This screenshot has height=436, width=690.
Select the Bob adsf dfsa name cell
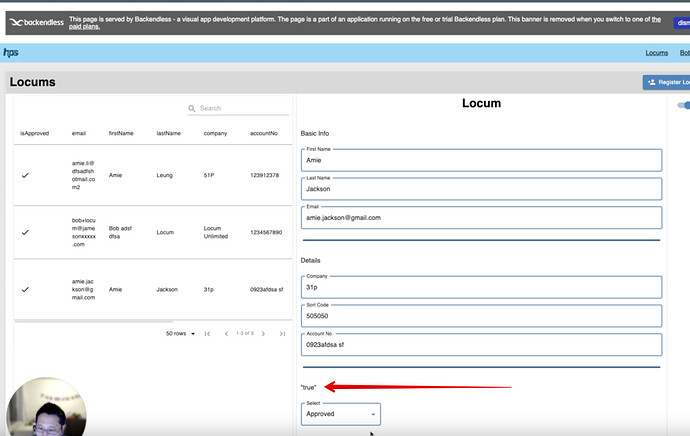(120, 232)
